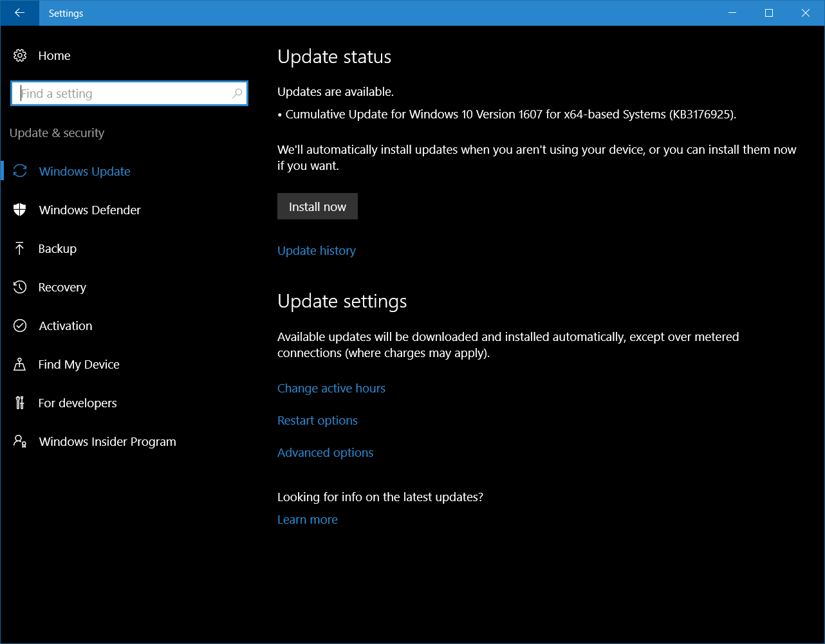Click the Activation checkmark circle icon

[x=20, y=326]
